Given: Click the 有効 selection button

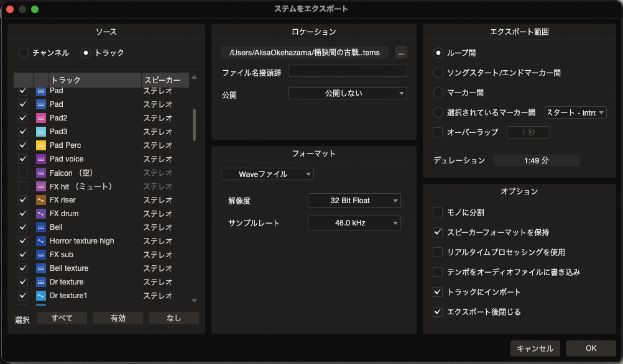Looking at the screenshot, I should pyautogui.click(x=118, y=318).
